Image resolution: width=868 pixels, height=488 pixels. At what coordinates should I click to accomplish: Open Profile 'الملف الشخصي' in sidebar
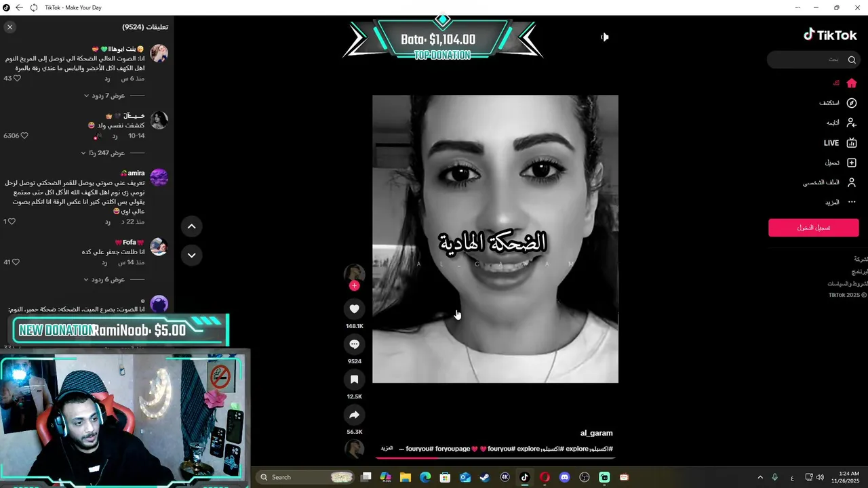(x=830, y=182)
